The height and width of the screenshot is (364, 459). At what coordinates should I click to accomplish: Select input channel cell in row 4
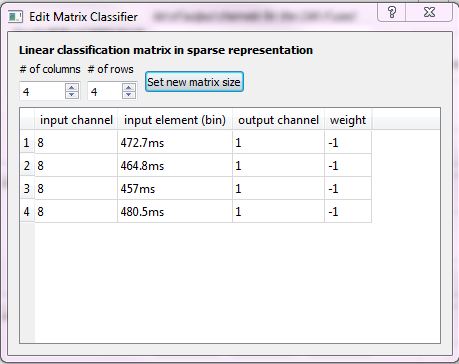pos(76,212)
